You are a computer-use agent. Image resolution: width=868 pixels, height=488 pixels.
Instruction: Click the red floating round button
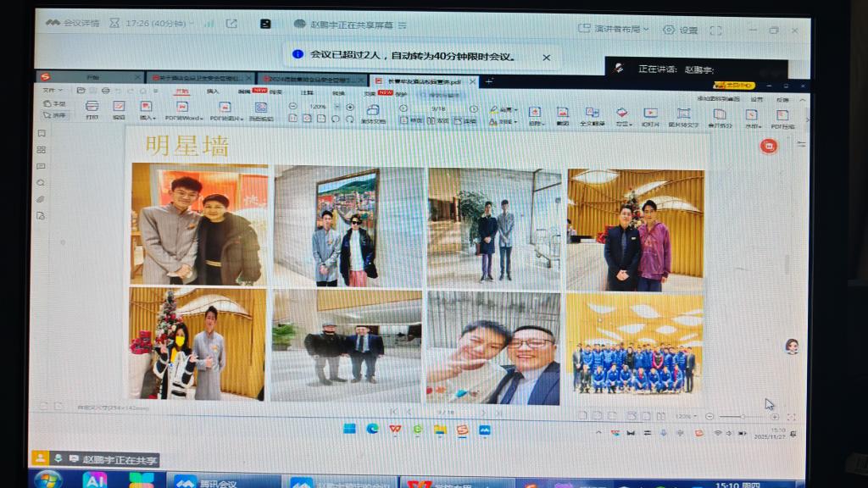[769, 146]
